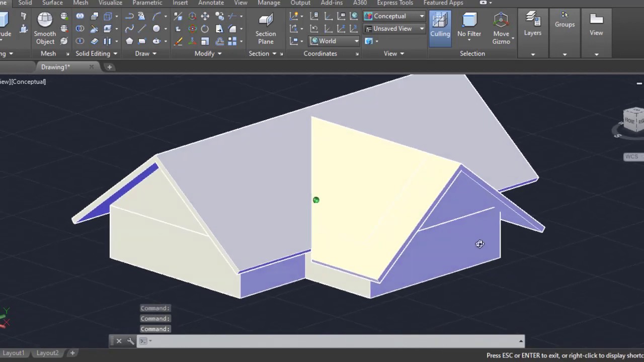Open the Unsaved View dropdown
The image size is (644, 362).
[x=394, y=29]
